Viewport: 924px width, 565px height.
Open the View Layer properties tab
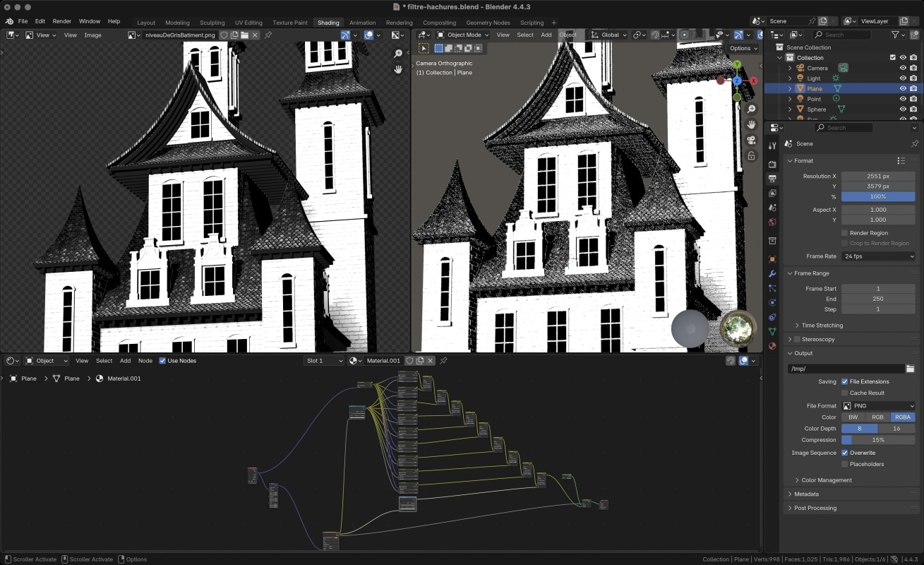772,193
